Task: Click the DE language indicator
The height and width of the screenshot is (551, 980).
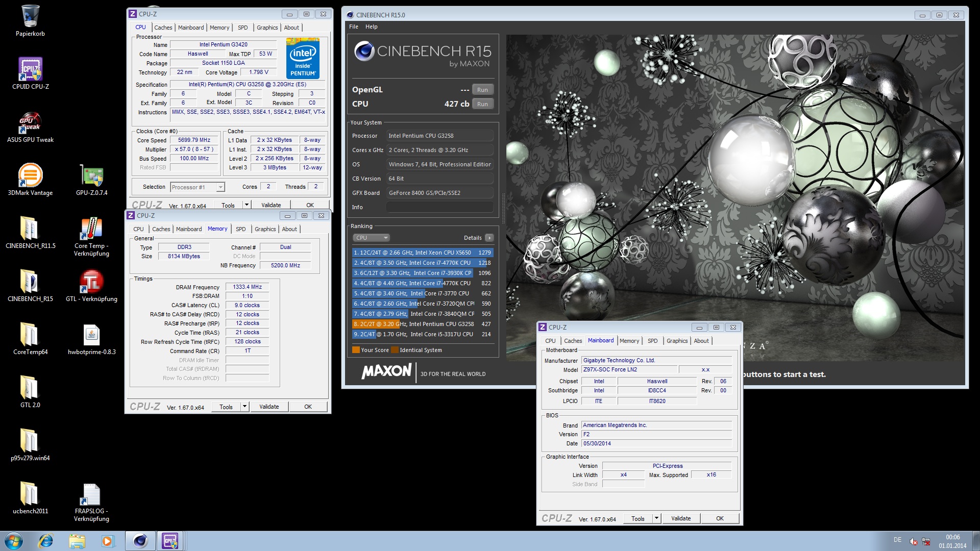Action: point(897,540)
